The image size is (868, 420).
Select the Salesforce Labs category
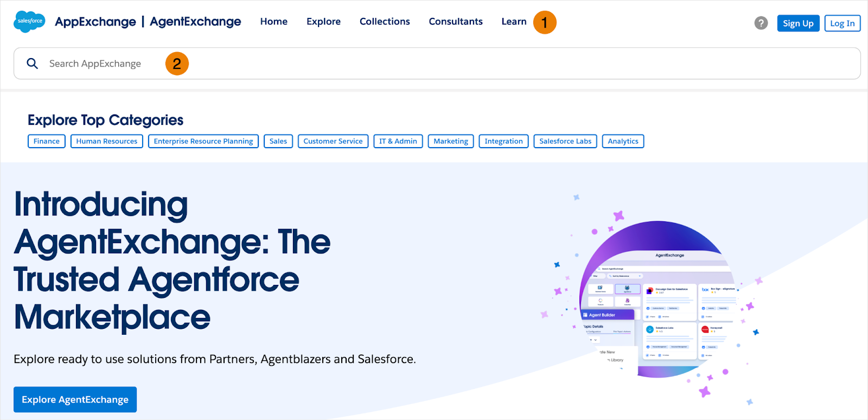click(x=565, y=141)
